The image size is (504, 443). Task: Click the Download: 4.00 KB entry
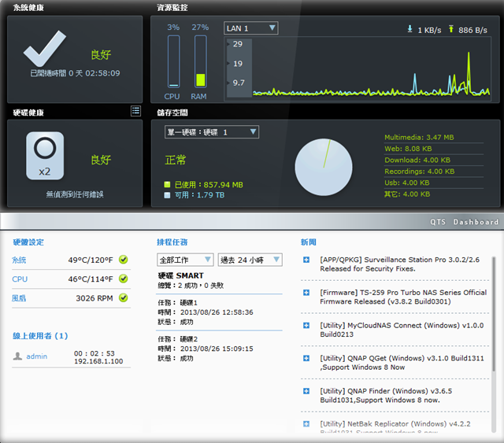[417, 160]
